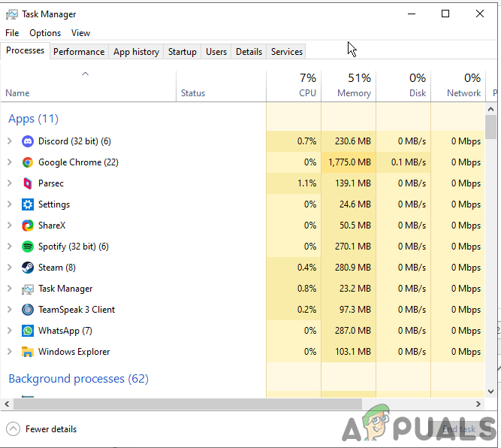Maximize the Task Manager window

click(x=445, y=14)
